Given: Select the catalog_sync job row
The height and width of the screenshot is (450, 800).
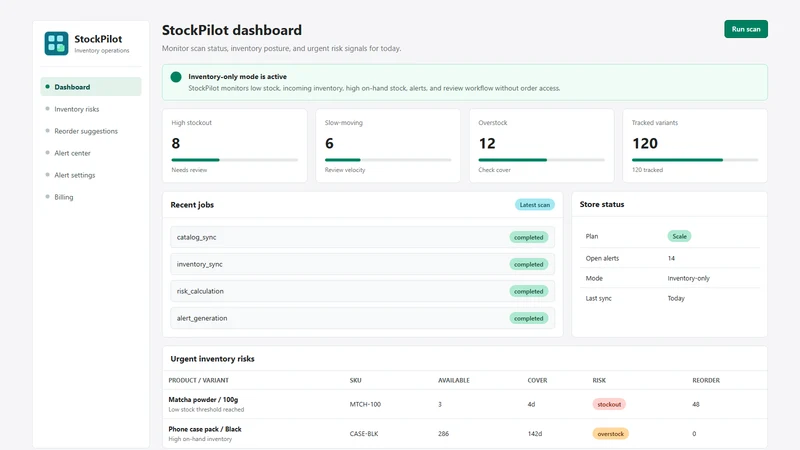Looking at the screenshot, I should pos(362,237).
